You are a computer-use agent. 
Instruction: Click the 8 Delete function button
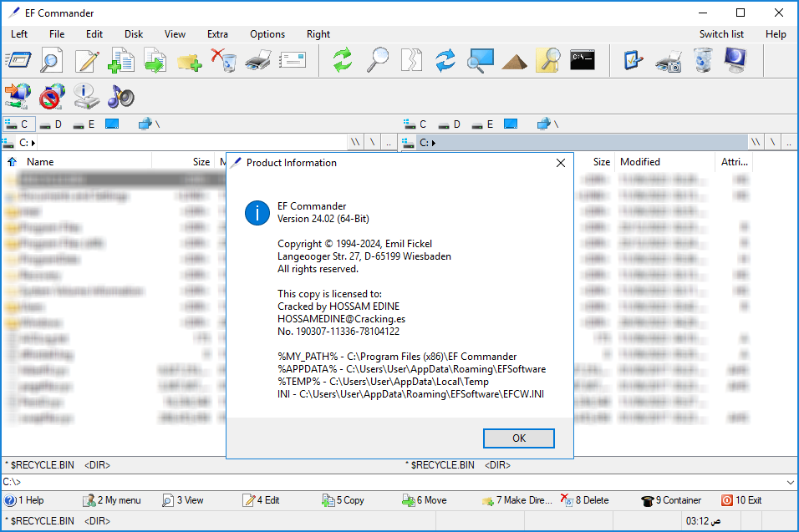tap(585, 500)
